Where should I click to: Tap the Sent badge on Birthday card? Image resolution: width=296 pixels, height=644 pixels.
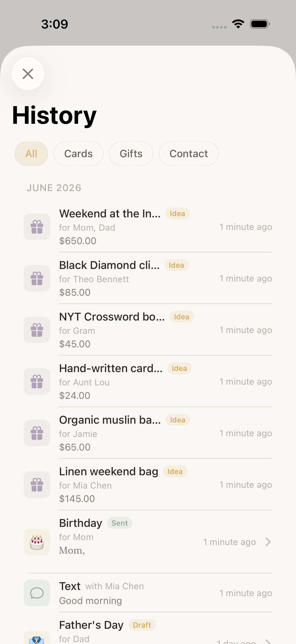(120, 523)
